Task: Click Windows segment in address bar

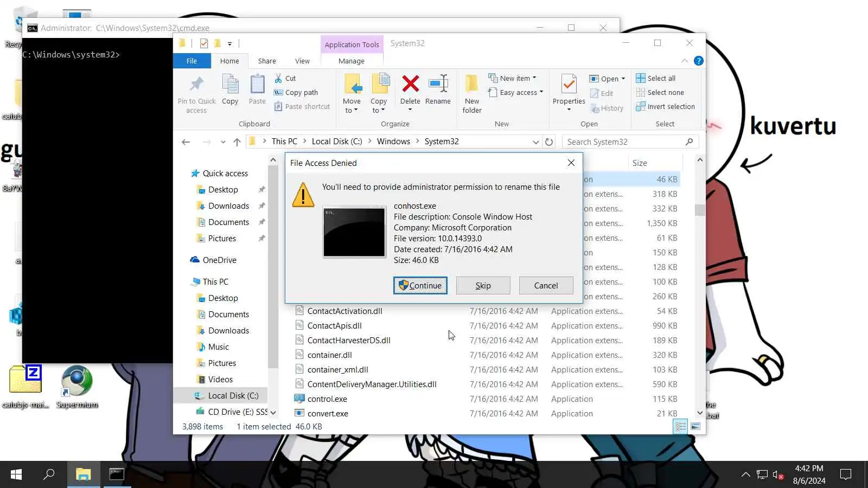Action: click(393, 142)
